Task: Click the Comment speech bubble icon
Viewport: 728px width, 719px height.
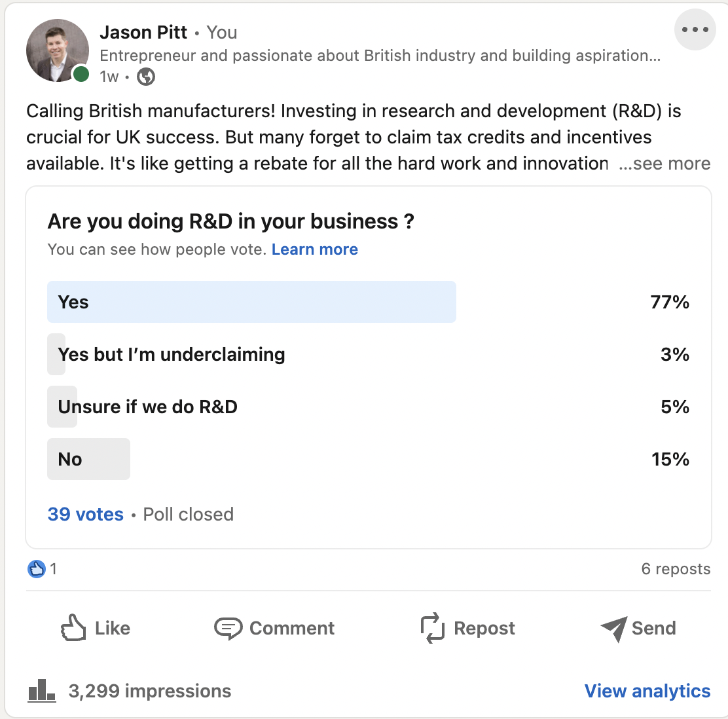Action: tap(228, 629)
